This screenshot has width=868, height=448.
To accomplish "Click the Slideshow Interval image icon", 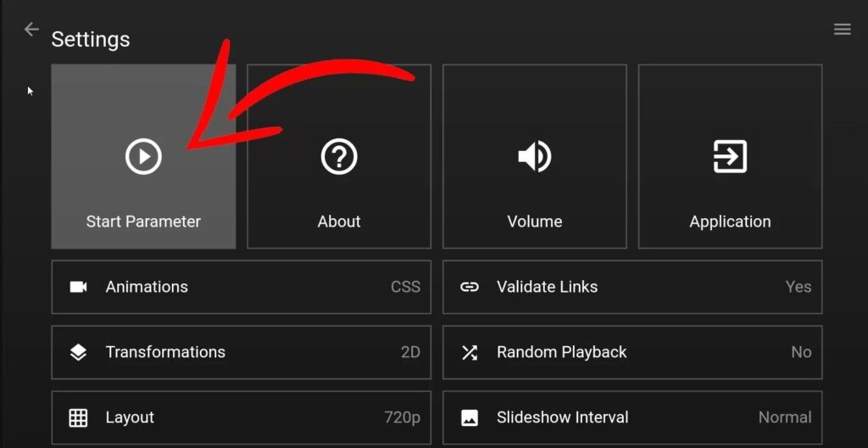I will point(470,417).
